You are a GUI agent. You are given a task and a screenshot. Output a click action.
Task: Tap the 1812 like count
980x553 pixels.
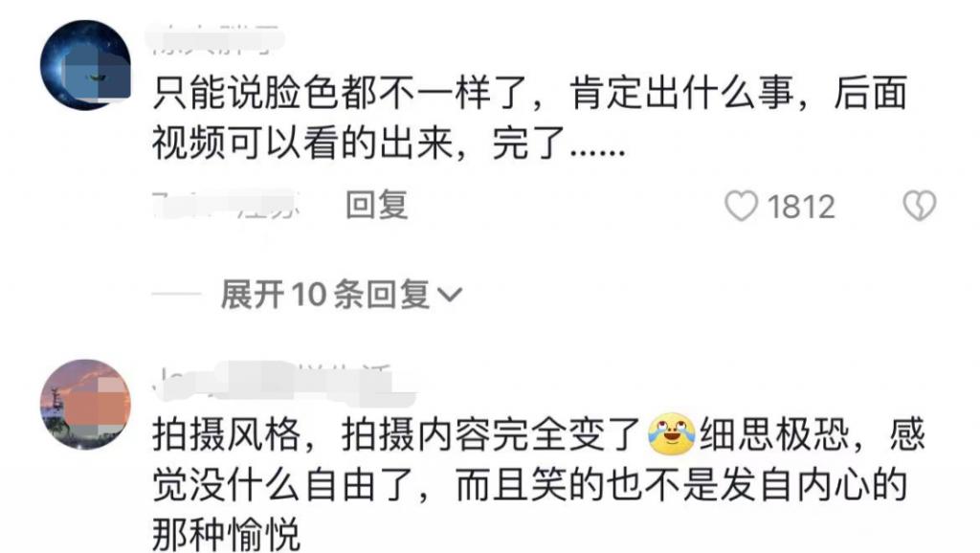pyautogui.click(x=801, y=207)
